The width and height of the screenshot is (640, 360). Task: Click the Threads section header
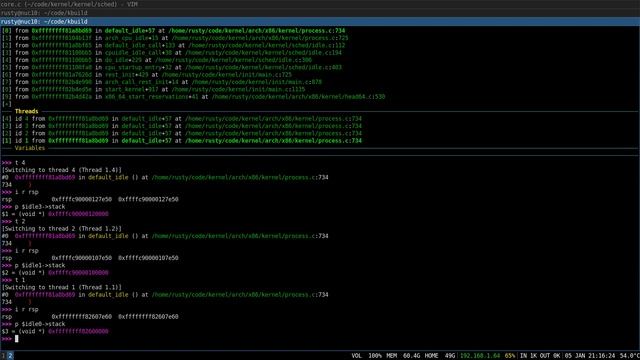27,111
